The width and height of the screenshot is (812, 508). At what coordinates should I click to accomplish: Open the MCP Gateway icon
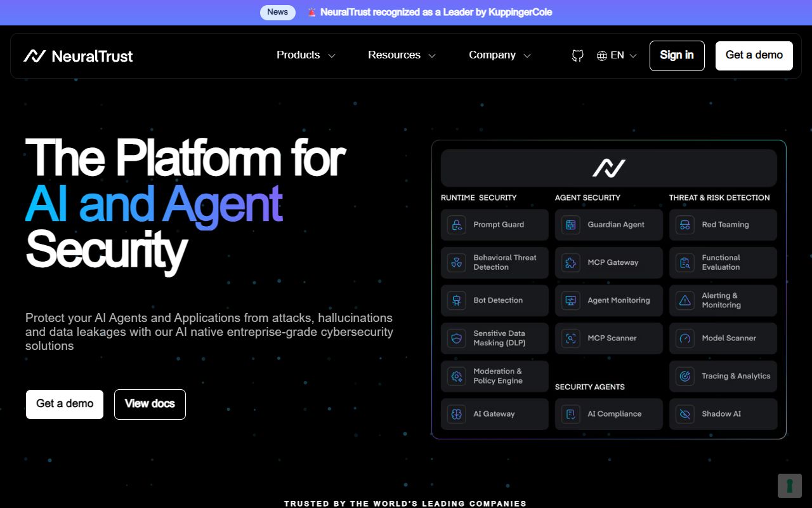coord(570,262)
